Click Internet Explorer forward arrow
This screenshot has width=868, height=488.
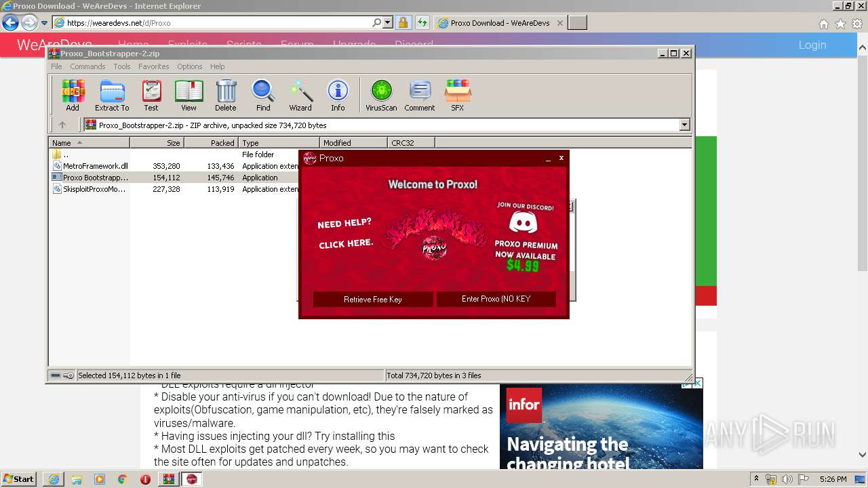click(x=29, y=23)
